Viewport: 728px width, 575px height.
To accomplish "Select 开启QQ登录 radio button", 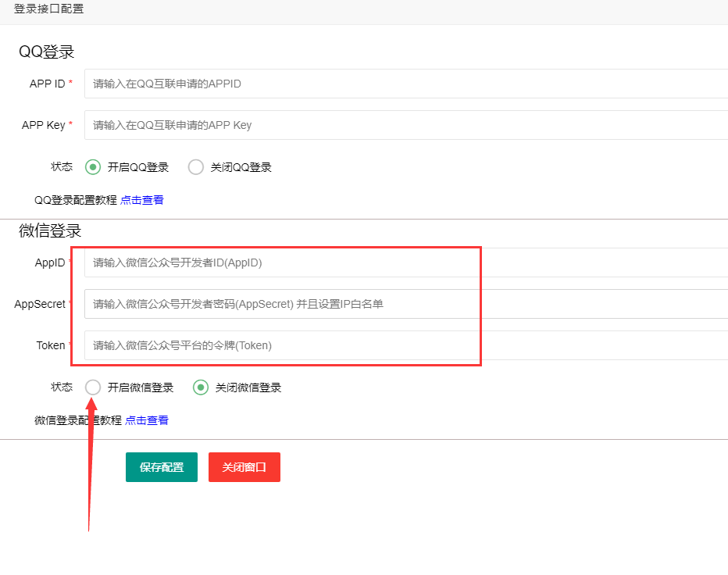I will (93, 167).
